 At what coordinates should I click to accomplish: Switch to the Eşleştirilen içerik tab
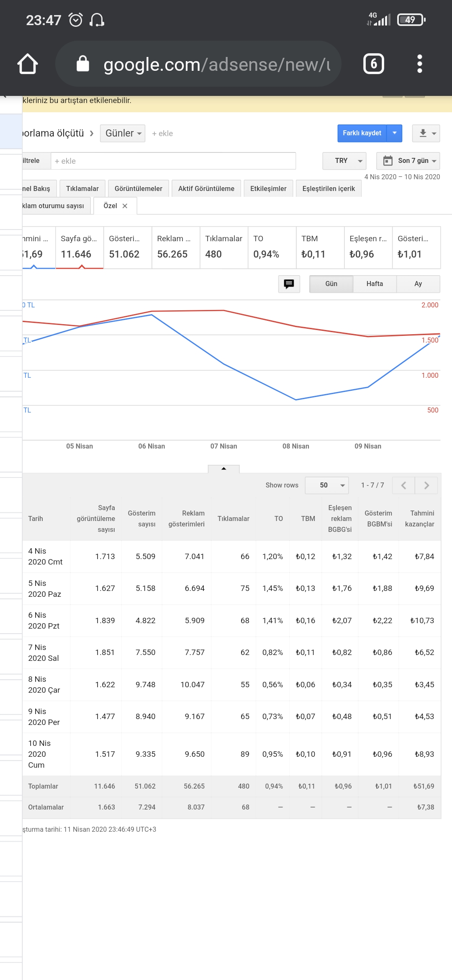329,189
